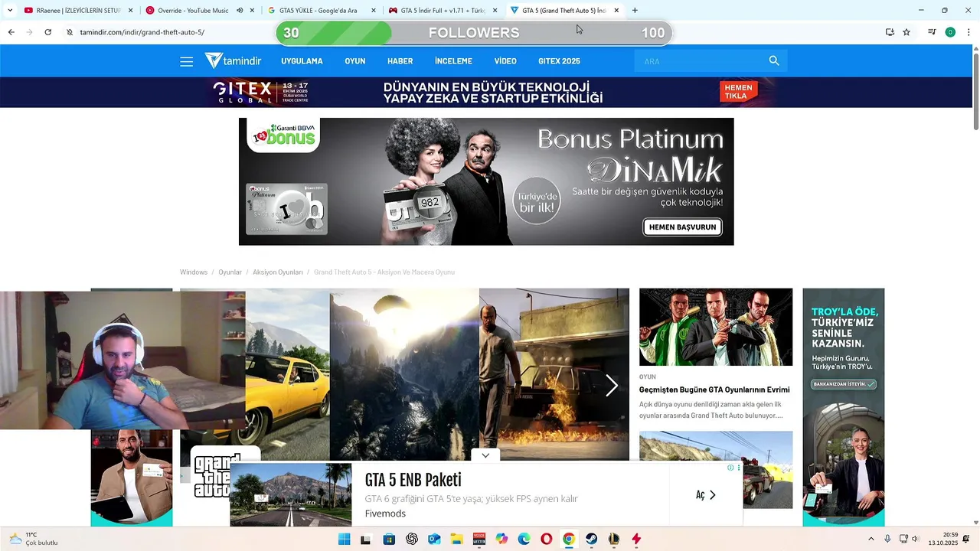Viewport: 980px width, 551px height.
Task: Close the YouTube Music tab
Action: click(x=252, y=11)
